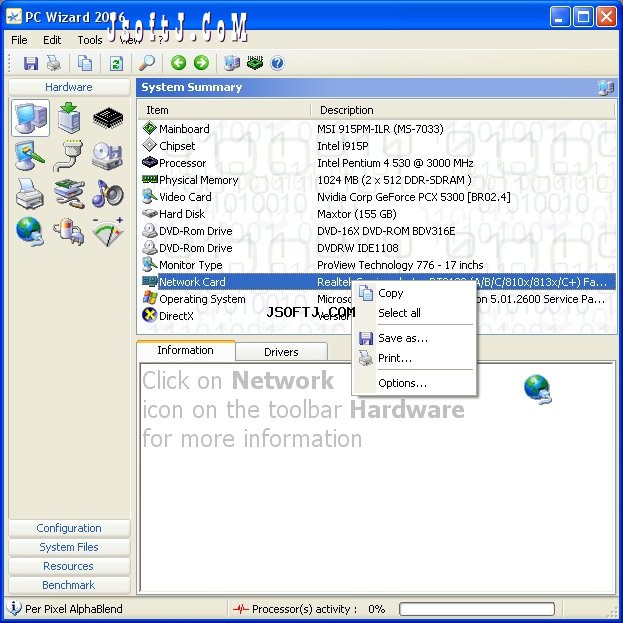Select the Power State battery icon
Screen dimensions: 623x623
[x=68, y=232]
